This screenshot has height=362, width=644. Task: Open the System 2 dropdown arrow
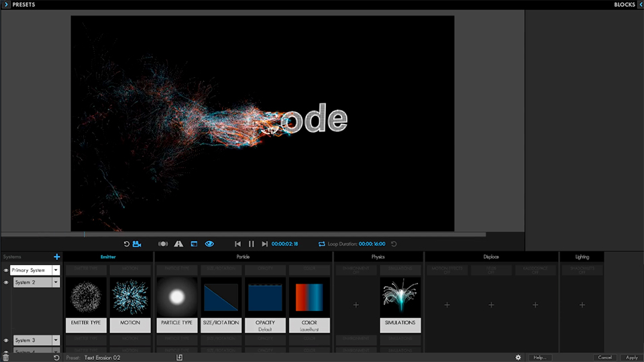click(56, 282)
